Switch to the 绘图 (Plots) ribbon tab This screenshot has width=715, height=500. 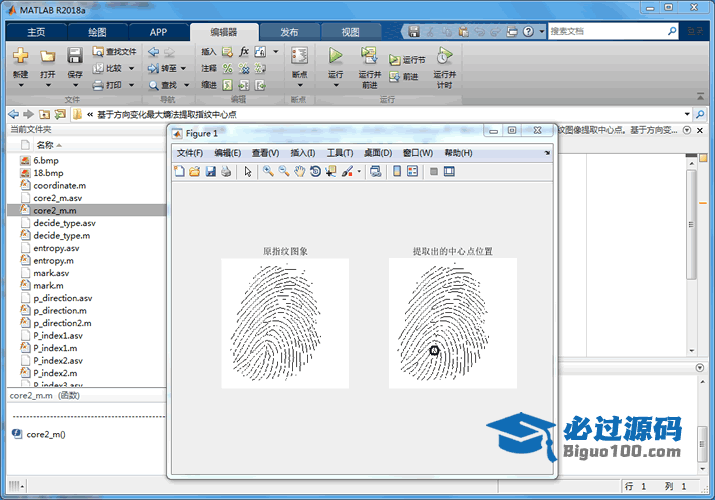point(96,32)
